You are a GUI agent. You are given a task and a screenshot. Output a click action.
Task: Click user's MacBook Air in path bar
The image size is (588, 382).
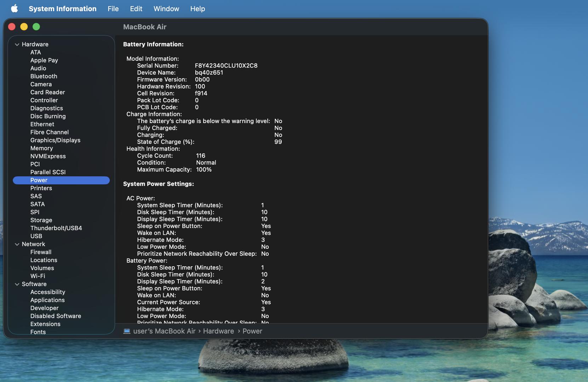(164, 331)
